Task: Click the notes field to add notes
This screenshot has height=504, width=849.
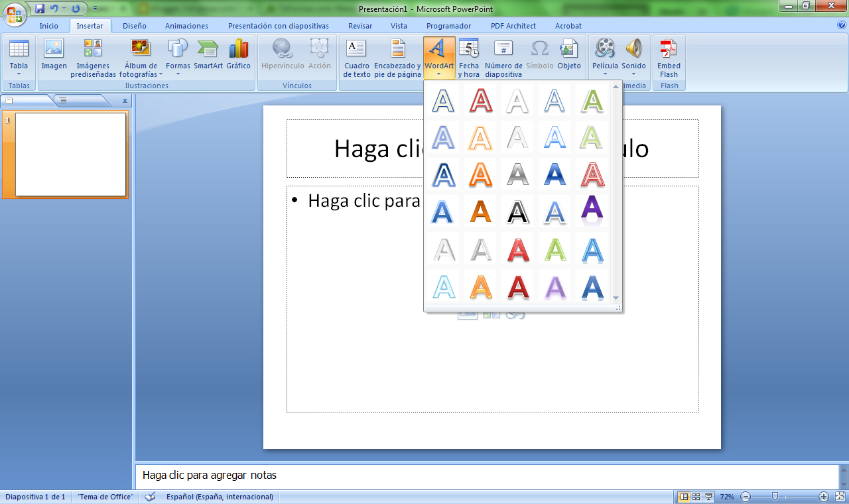Action: point(487,475)
